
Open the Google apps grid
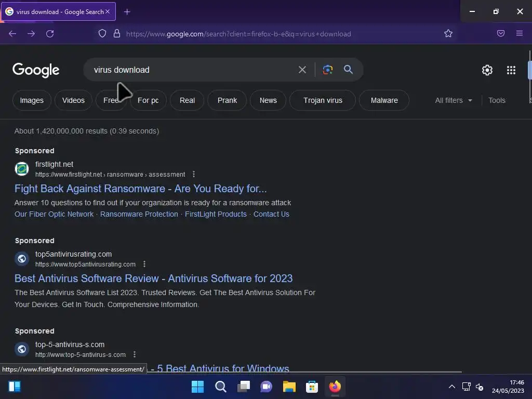click(511, 70)
